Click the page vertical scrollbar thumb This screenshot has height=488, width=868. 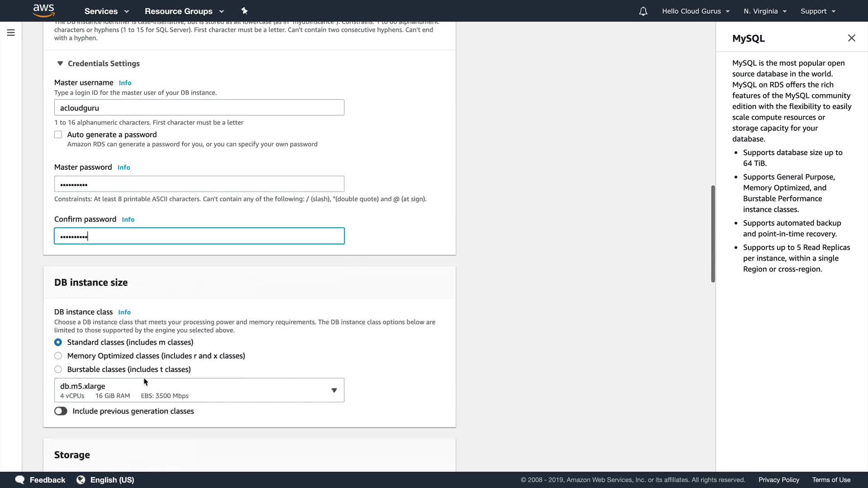point(713,234)
